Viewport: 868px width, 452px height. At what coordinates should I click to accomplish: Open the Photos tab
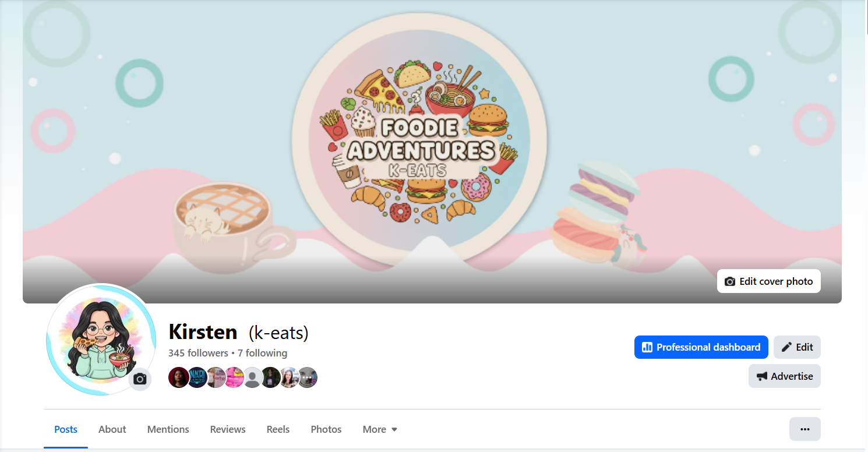(326, 429)
